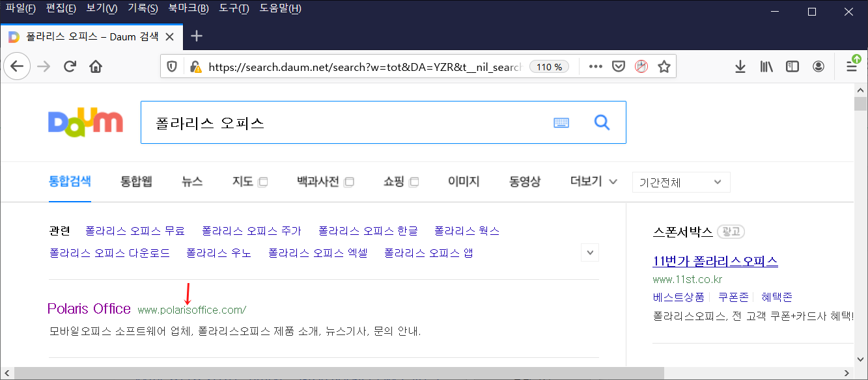Switch to the 동영상 tab

525,182
